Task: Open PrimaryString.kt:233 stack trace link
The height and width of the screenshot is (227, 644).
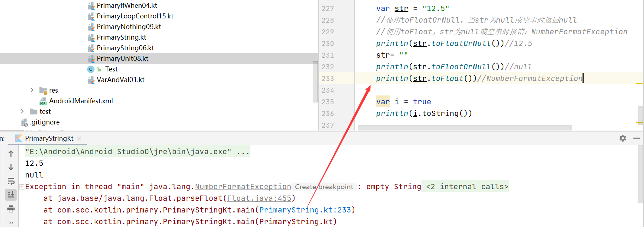Action: pyautogui.click(x=305, y=210)
